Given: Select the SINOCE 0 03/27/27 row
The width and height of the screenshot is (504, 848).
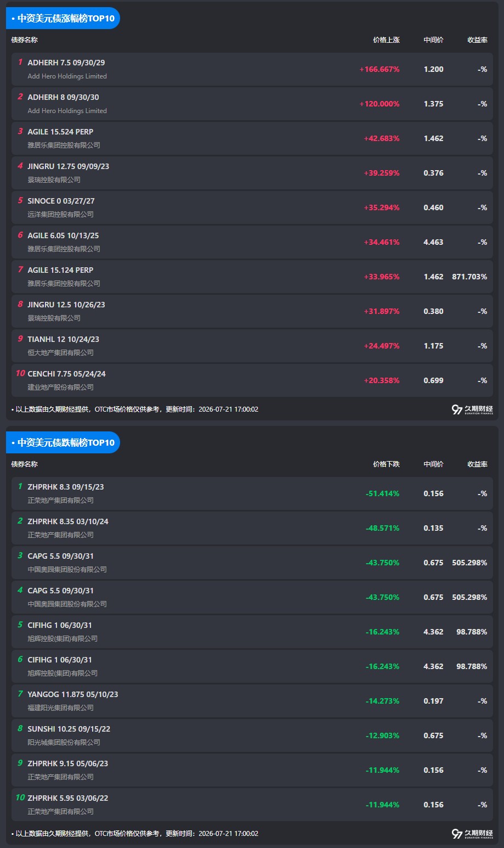Looking at the screenshot, I should click(x=252, y=207).
